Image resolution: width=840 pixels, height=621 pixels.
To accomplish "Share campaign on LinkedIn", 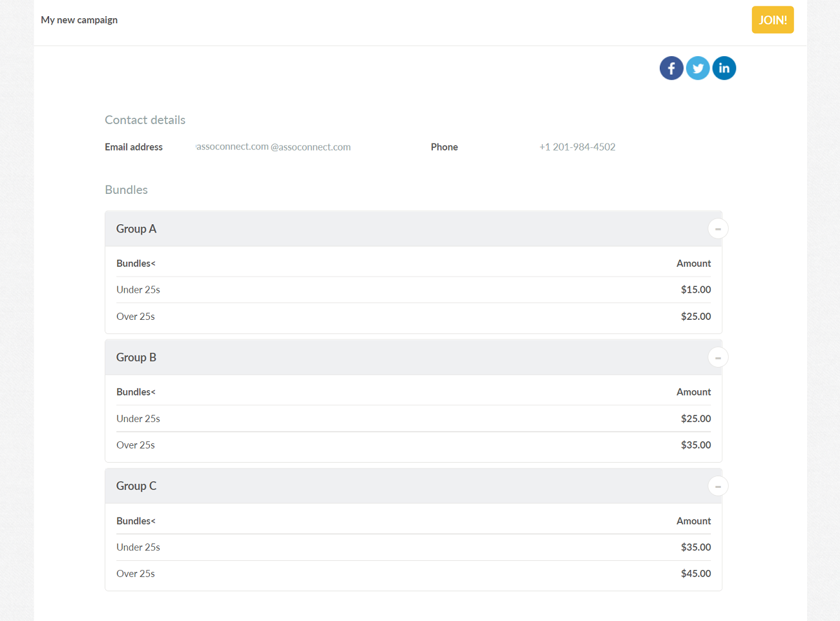I will pos(724,68).
